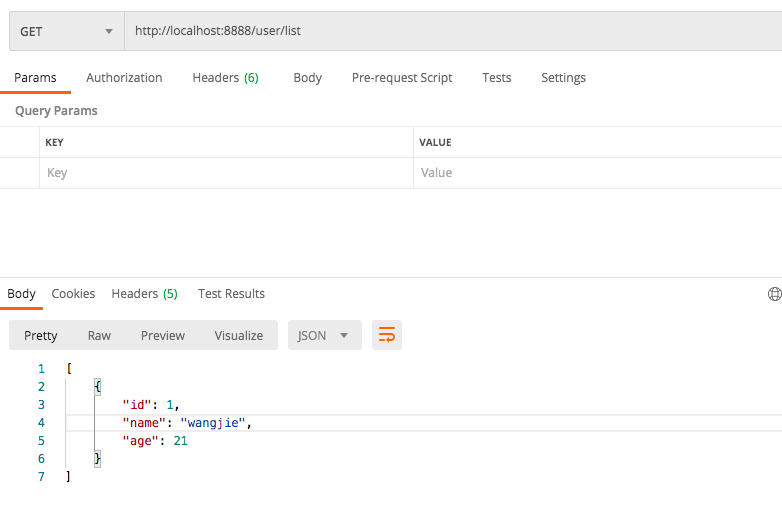Open the GET method dropdown

pos(67,31)
